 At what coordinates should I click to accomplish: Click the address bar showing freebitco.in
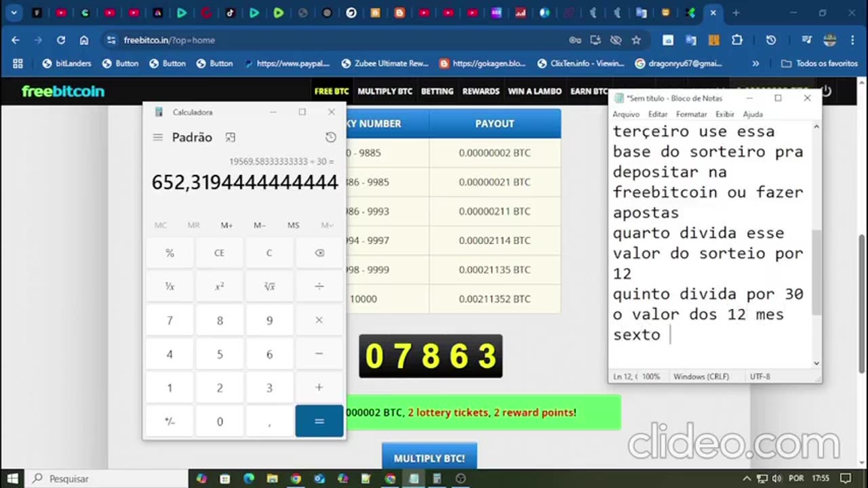coord(339,40)
